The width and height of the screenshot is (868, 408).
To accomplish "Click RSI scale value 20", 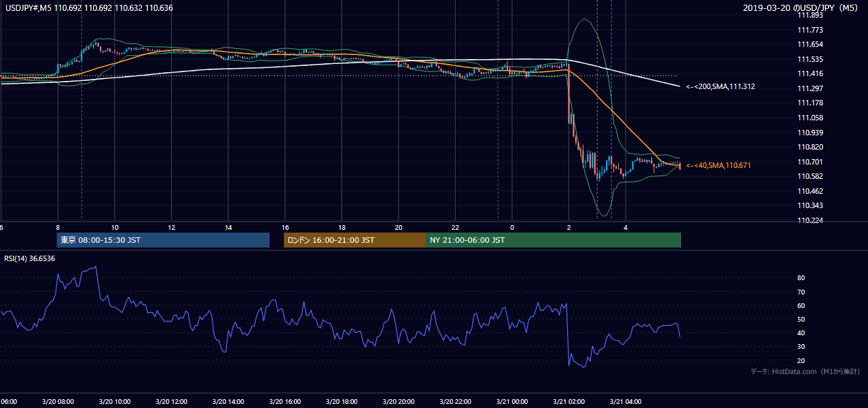I will pos(801,360).
